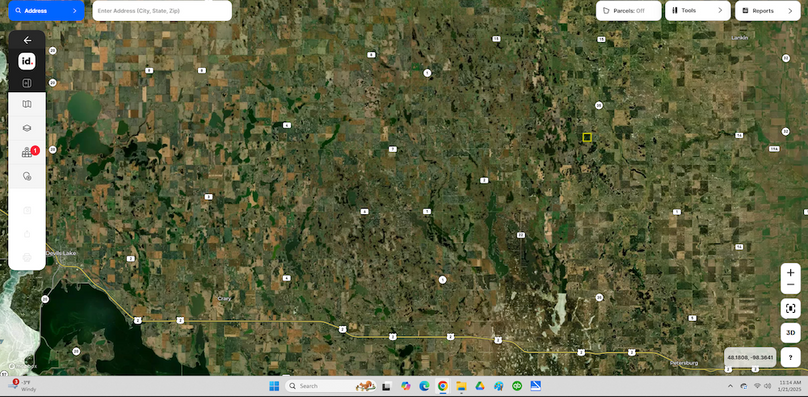This screenshot has width=808, height=397.
Task: Click the Petersburg town label
Action: [684, 363]
